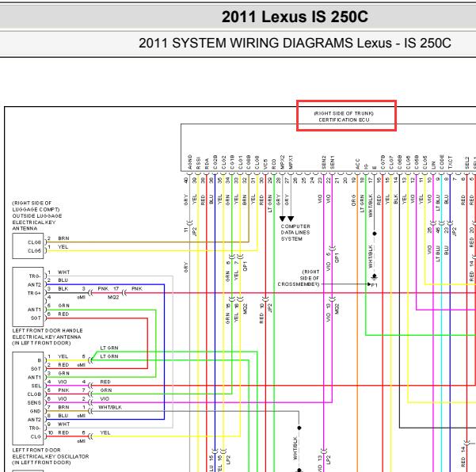Select the 'MPX1' terminal on the ECU
Viewport: 476px width, 472px height.
[x=291, y=162]
